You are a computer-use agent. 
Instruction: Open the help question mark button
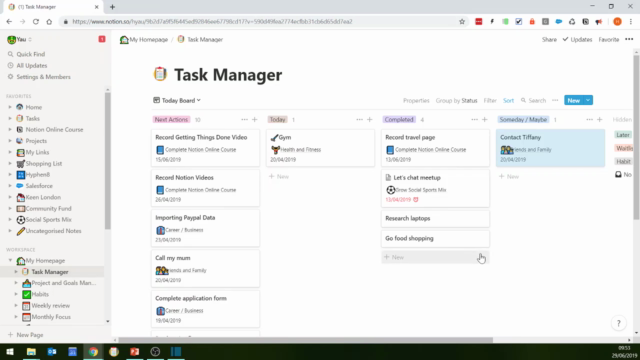619,323
